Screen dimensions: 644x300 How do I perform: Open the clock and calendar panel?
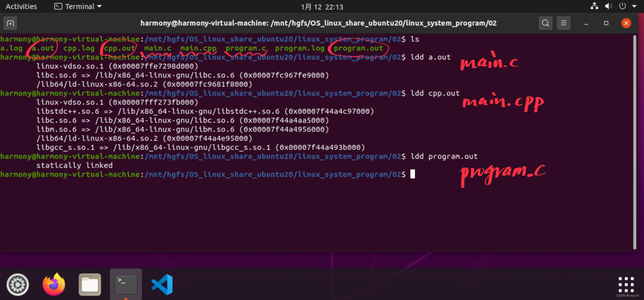(x=322, y=7)
